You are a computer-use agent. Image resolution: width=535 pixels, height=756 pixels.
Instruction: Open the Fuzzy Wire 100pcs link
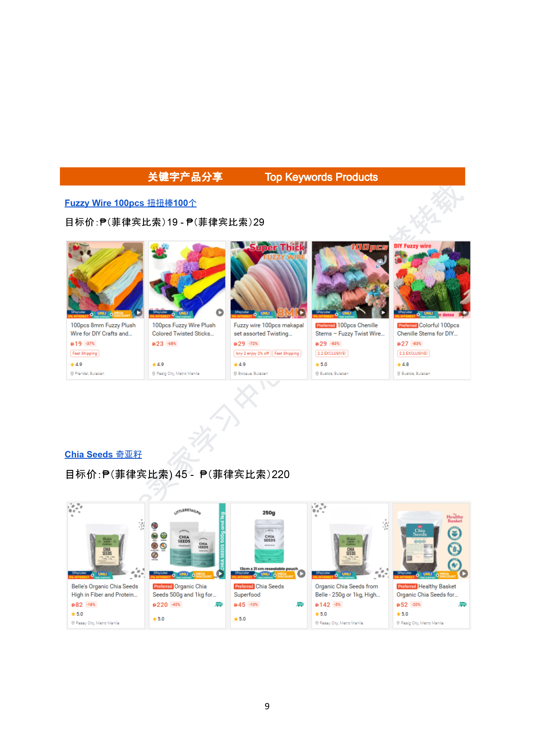tap(130, 203)
